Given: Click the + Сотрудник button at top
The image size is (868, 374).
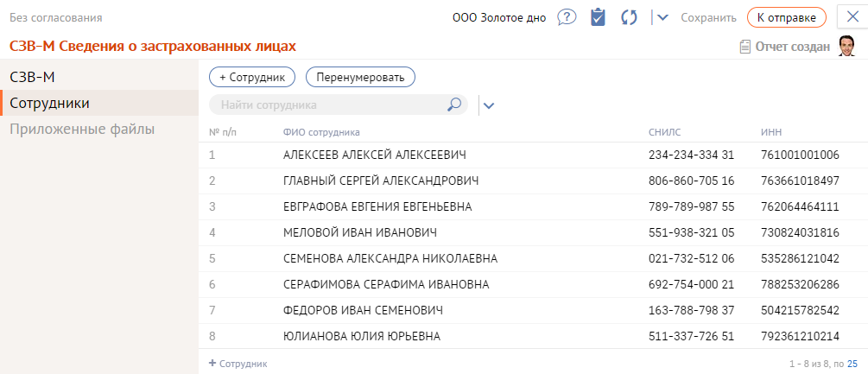Looking at the screenshot, I should pos(252,77).
